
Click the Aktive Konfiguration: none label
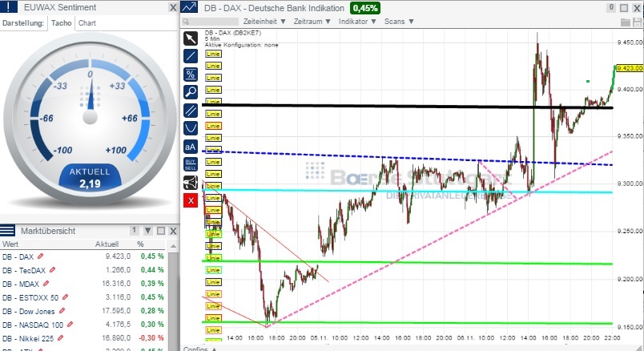[x=242, y=45]
